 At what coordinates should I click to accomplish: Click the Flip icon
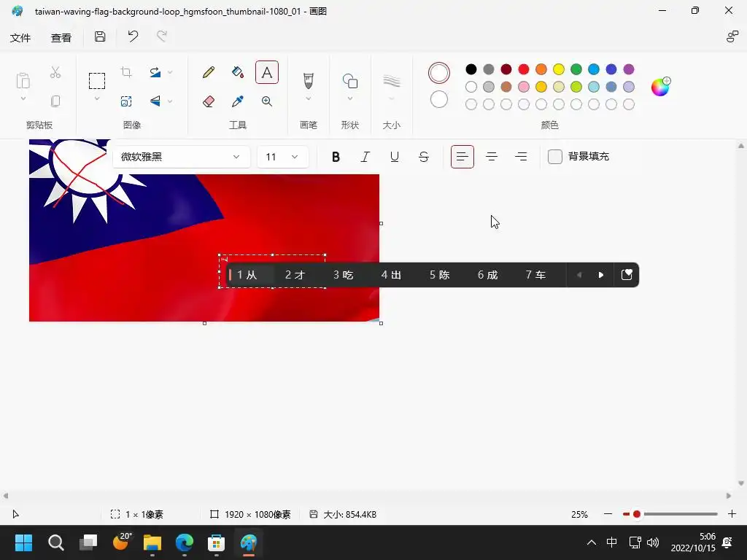pyautogui.click(x=155, y=101)
